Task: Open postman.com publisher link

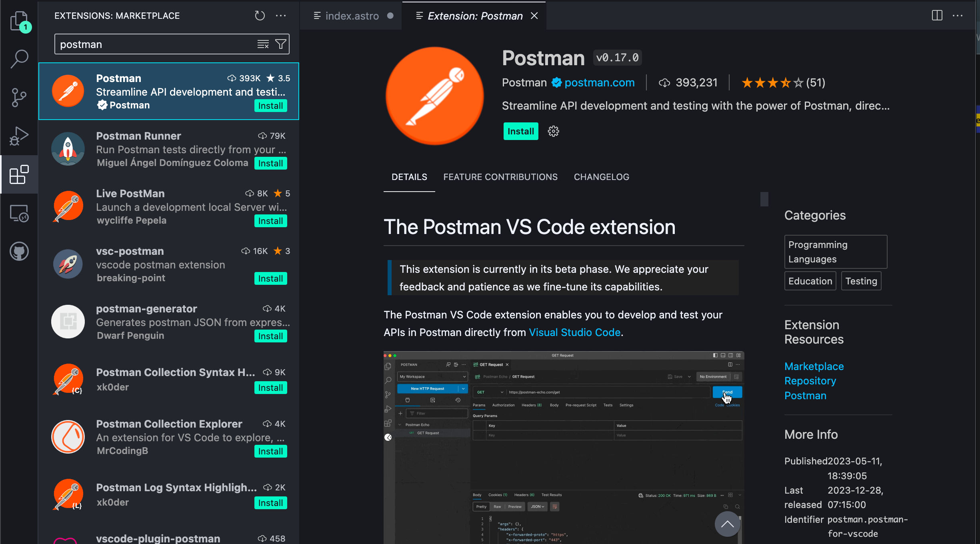Action: click(599, 82)
